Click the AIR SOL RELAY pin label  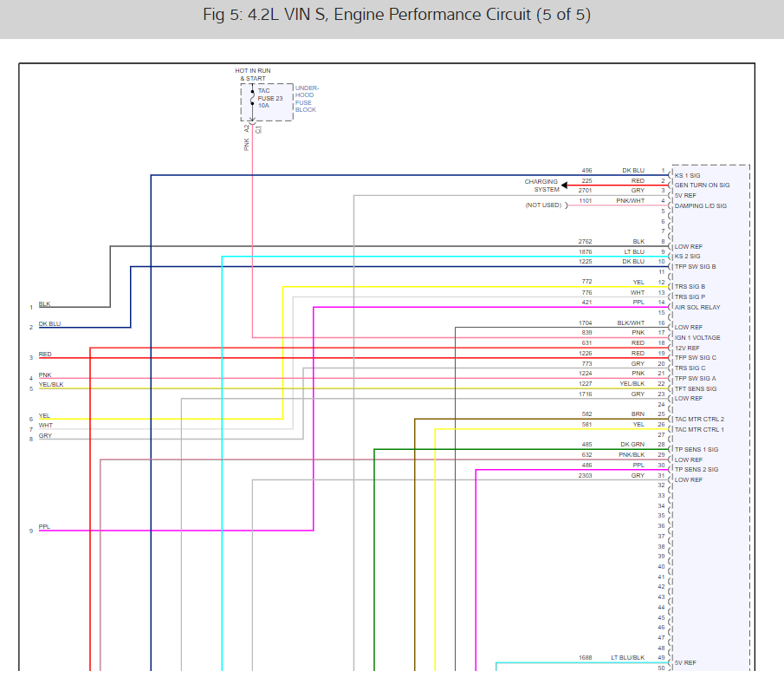(697, 307)
